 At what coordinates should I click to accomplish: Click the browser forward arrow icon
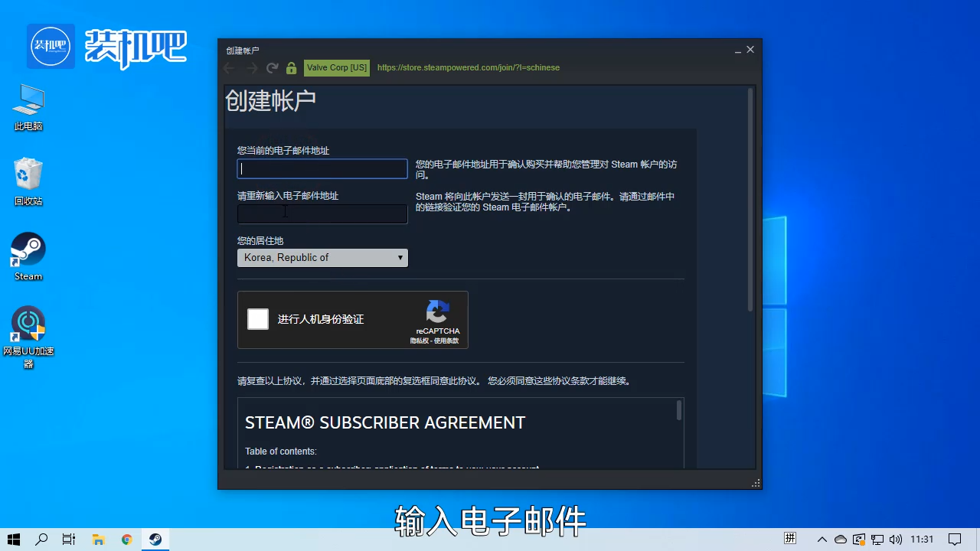coord(250,67)
